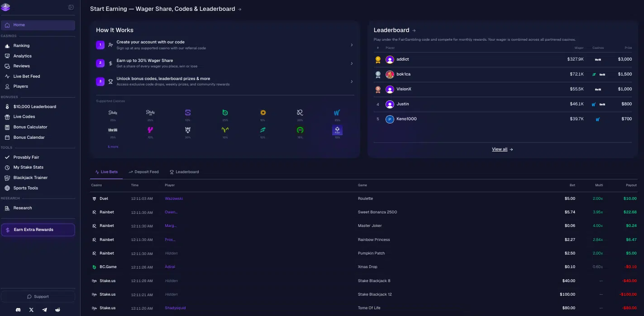Open VisionX's avatar in the leaderboard
This screenshot has width=644, height=316.
click(390, 90)
